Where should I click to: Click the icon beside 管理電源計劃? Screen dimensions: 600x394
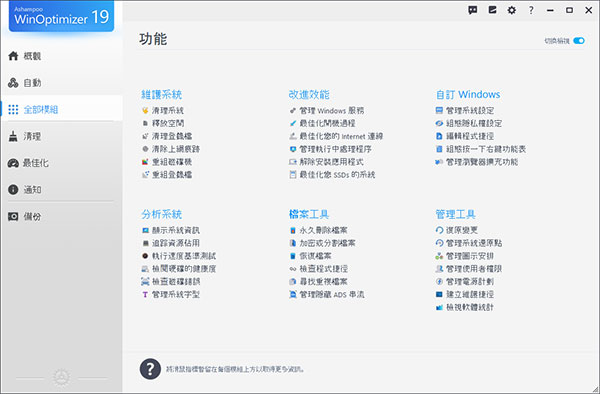pos(439,282)
